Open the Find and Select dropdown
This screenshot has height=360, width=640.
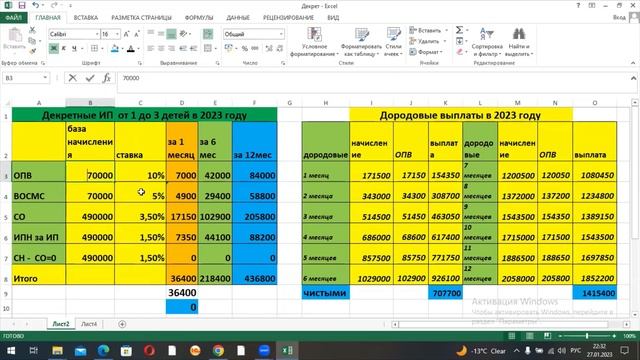pos(519,42)
